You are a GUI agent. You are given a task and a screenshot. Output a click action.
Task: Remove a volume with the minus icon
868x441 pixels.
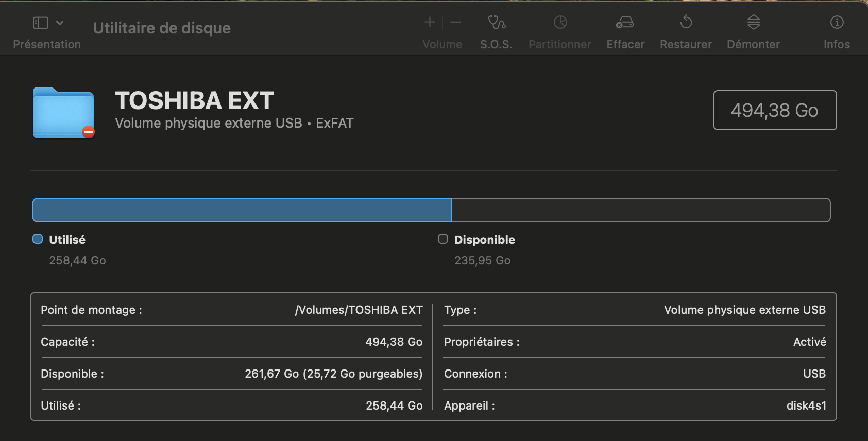tap(455, 23)
